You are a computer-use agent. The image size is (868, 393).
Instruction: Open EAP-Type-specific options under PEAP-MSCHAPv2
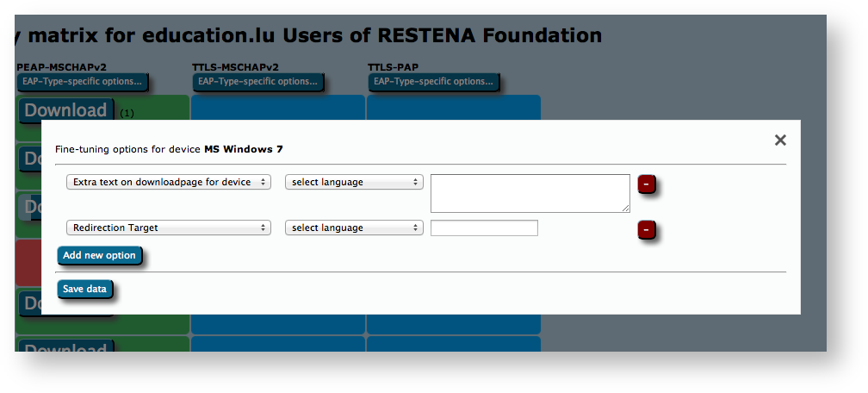pyautogui.click(x=83, y=82)
